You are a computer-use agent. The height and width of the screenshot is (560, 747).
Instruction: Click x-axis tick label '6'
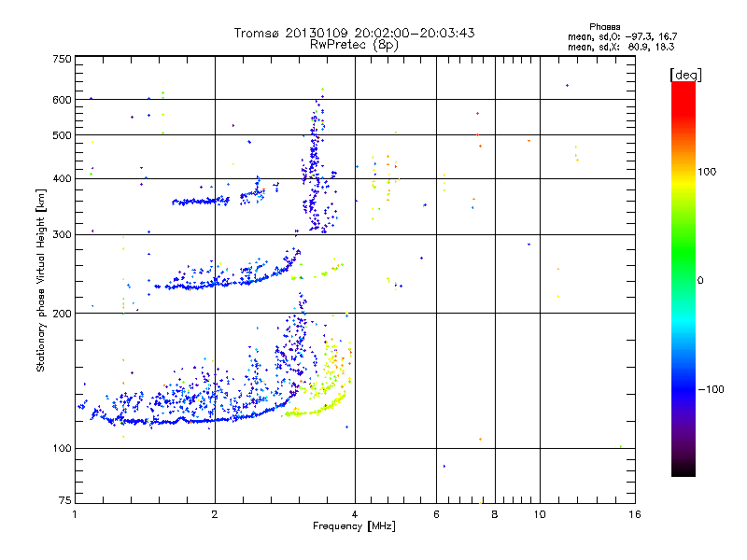(x=436, y=514)
